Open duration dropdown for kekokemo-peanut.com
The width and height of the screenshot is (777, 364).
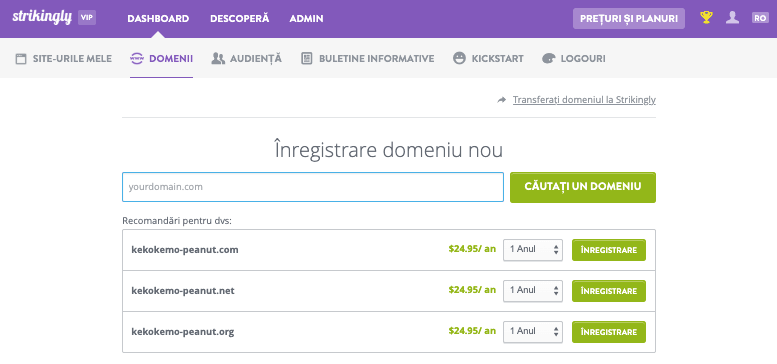533,250
